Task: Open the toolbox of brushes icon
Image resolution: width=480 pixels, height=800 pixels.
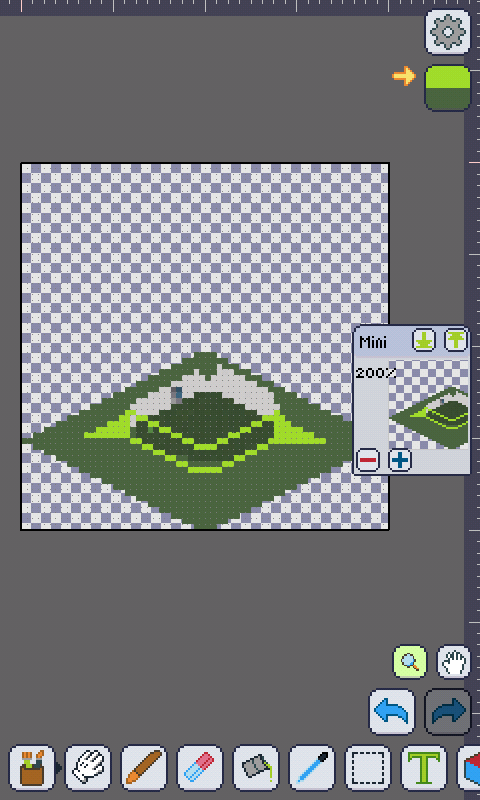Action: [32, 768]
